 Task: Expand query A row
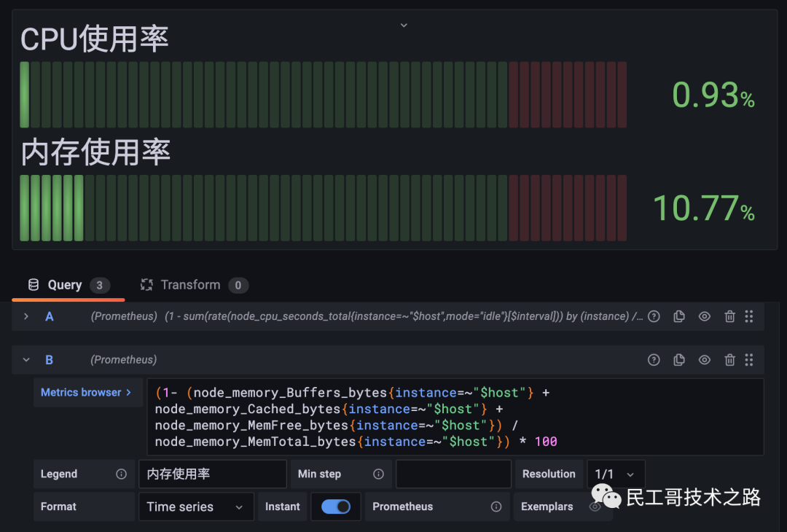tap(26, 316)
